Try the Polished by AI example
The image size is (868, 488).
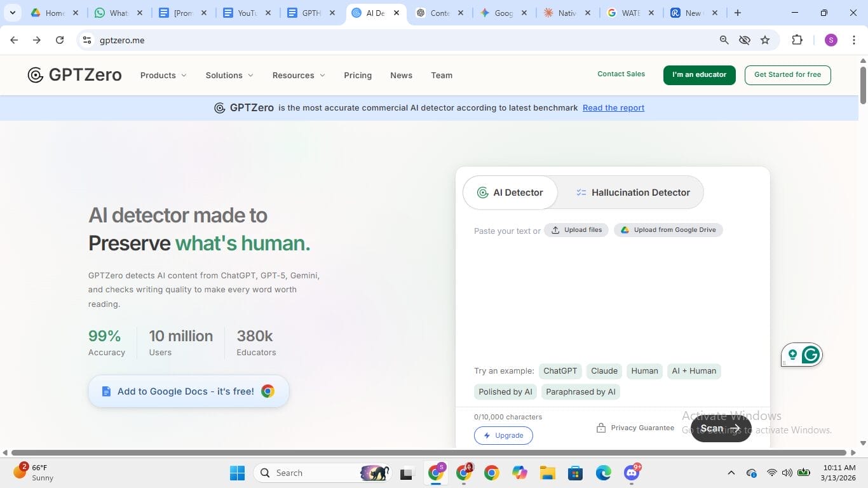pyautogui.click(x=505, y=392)
